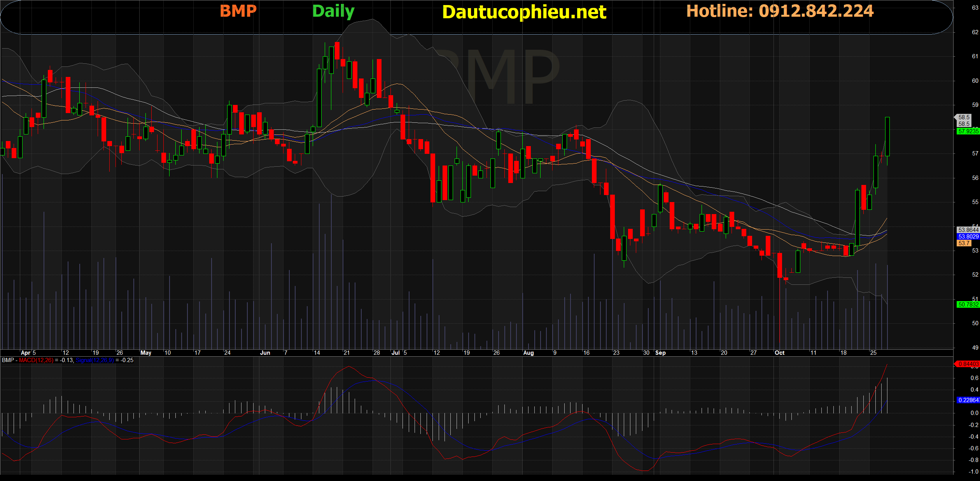Click the orange BMP ticker title
Viewport: 980px width, 481px height.
(238, 11)
